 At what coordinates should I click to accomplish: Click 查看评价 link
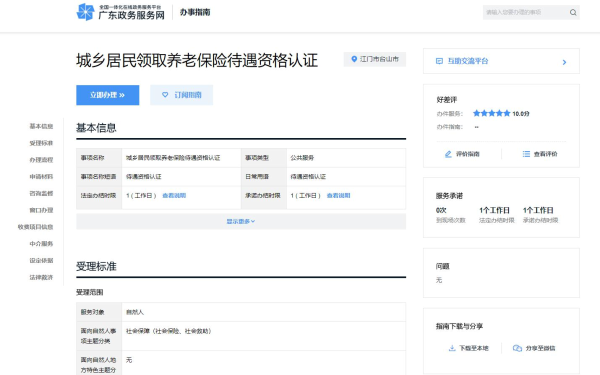(x=545, y=154)
